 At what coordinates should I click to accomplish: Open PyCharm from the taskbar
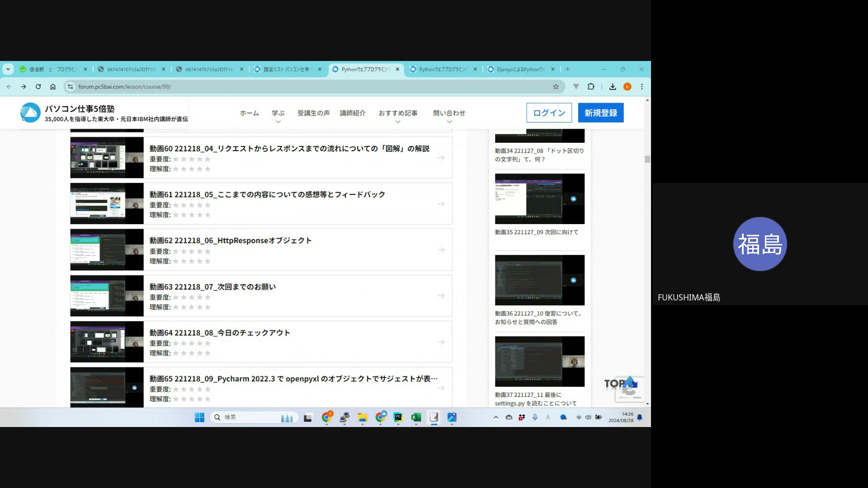(x=398, y=418)
